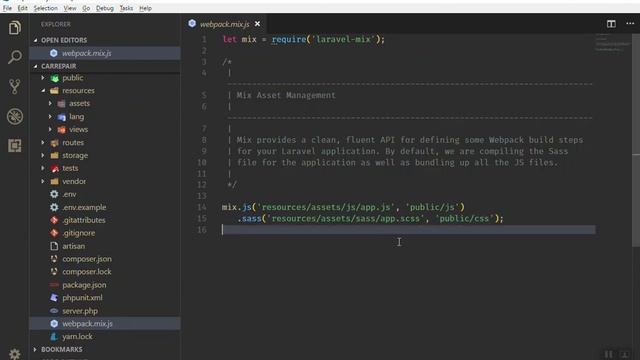Expand the tests folder arrow

(x=43, y=168)
